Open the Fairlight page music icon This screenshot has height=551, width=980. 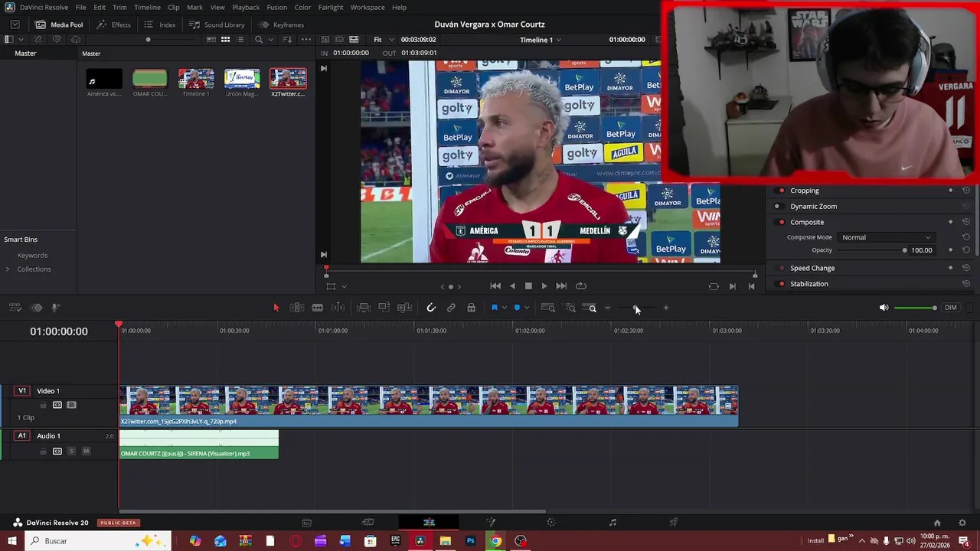point(612,523)
